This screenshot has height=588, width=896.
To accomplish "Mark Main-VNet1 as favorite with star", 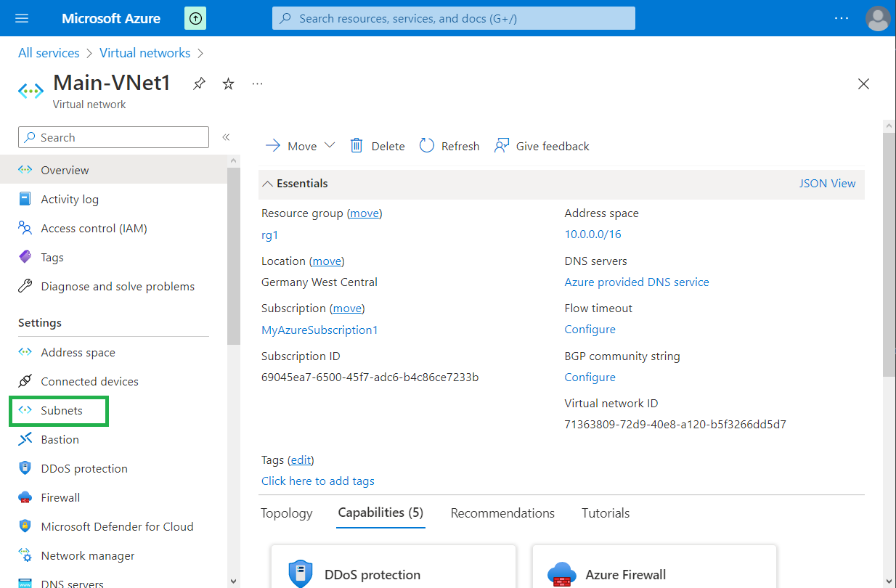I will (x=228, y=84).
